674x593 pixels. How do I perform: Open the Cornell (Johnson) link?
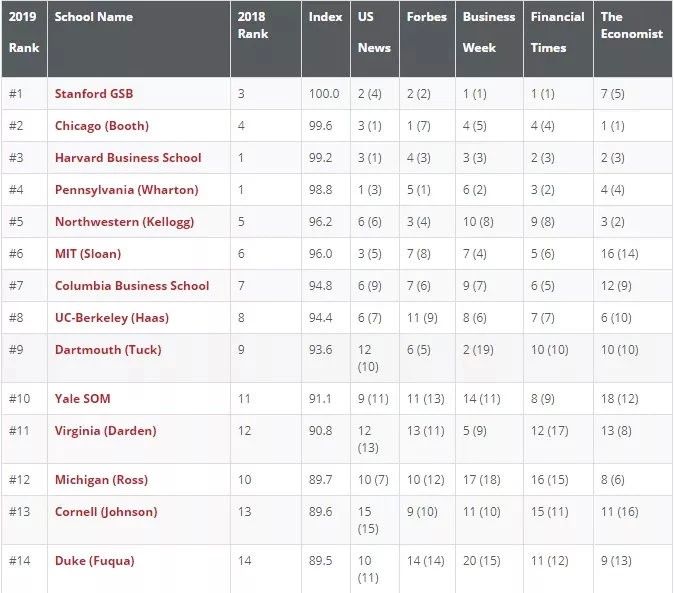click(x=106, y=511)
